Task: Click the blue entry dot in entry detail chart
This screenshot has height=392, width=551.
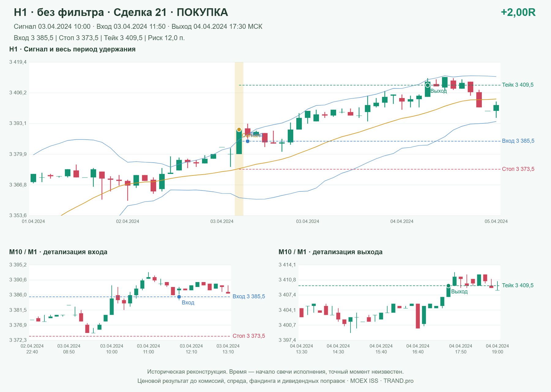Action: 179,297
